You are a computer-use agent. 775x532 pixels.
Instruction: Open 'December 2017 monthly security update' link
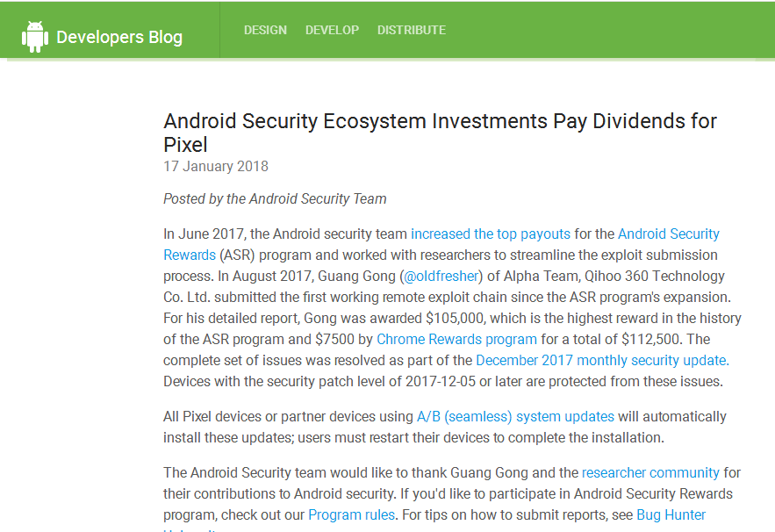[x=601, y=360]
